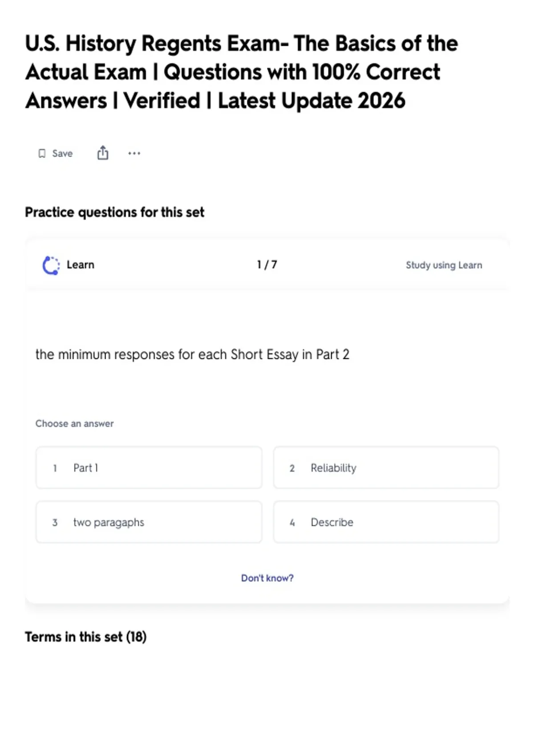This screenshot has height=756, width=534.
Task: Choose answer 4 Describe
Action: pyautogui.click(x=386, y=522)
